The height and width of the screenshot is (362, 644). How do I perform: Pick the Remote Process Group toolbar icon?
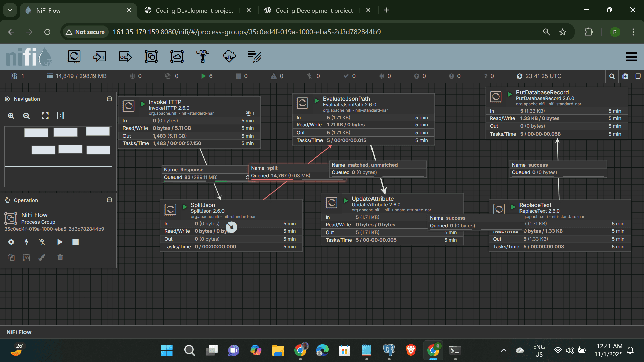coord(177,56)
